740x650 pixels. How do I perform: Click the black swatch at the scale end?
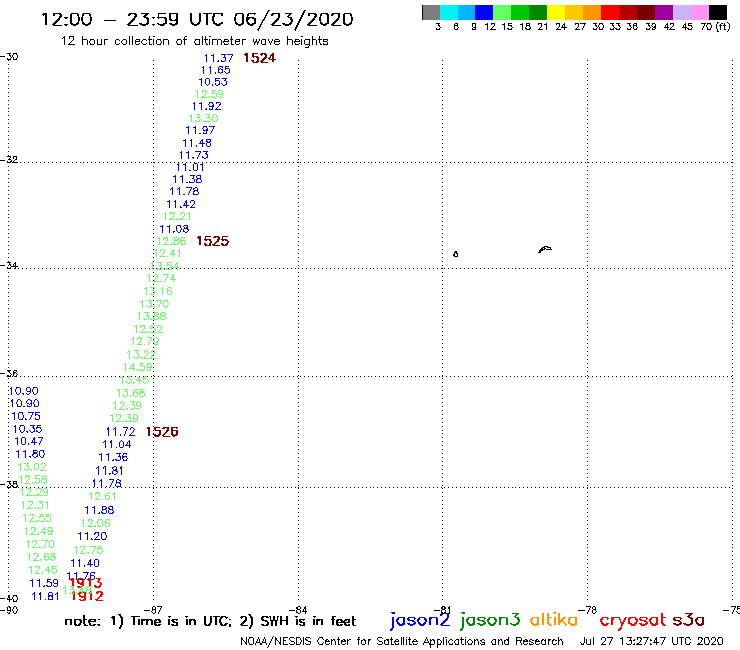(717, 12)
